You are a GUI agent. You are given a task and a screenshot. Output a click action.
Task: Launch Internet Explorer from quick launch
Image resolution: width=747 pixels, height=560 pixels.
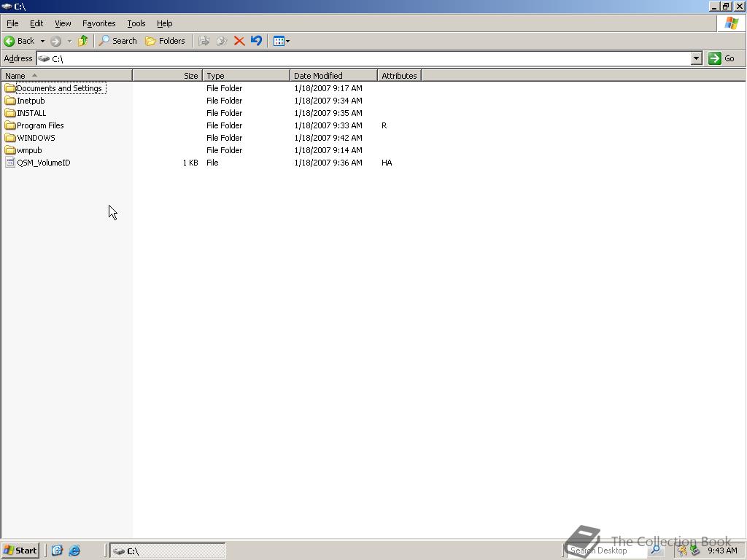74,551
